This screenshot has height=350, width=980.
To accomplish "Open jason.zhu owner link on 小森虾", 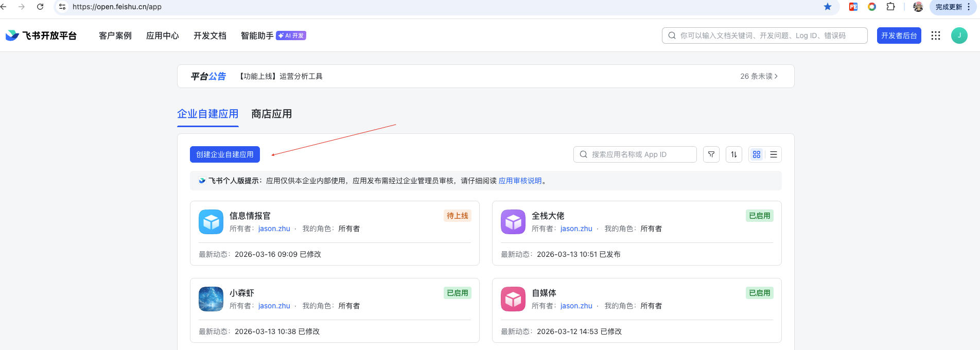I will 274,306.
